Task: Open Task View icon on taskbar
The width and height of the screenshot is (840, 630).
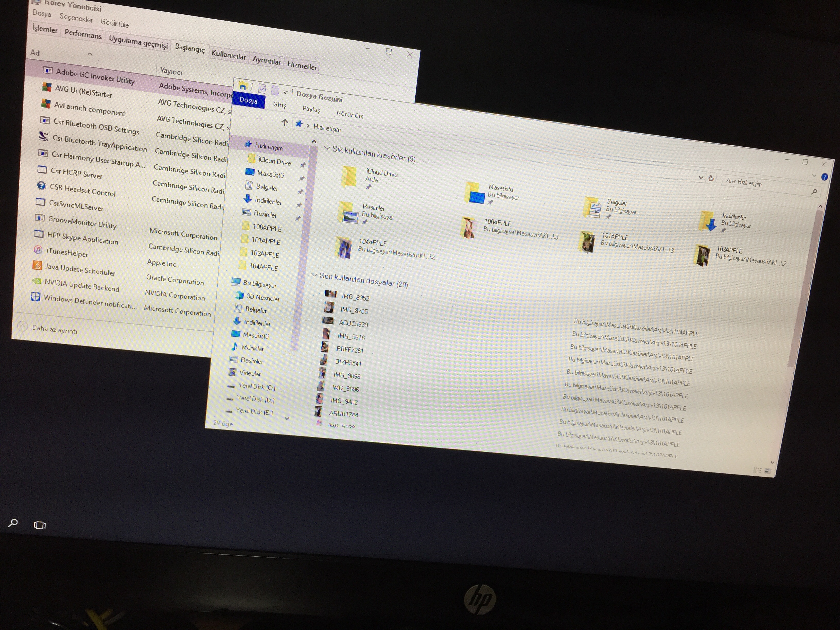Action: click(39, 525)
